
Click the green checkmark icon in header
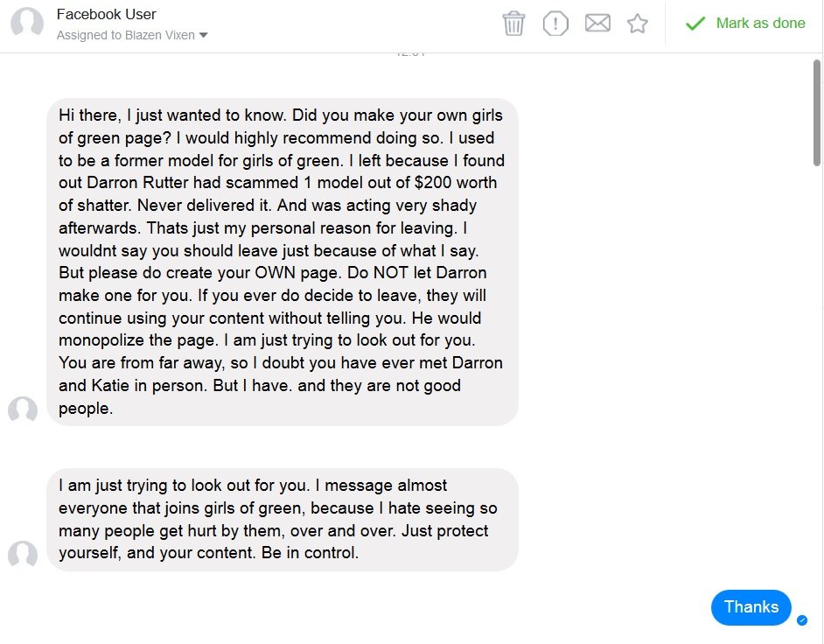[x=695, y=24]
